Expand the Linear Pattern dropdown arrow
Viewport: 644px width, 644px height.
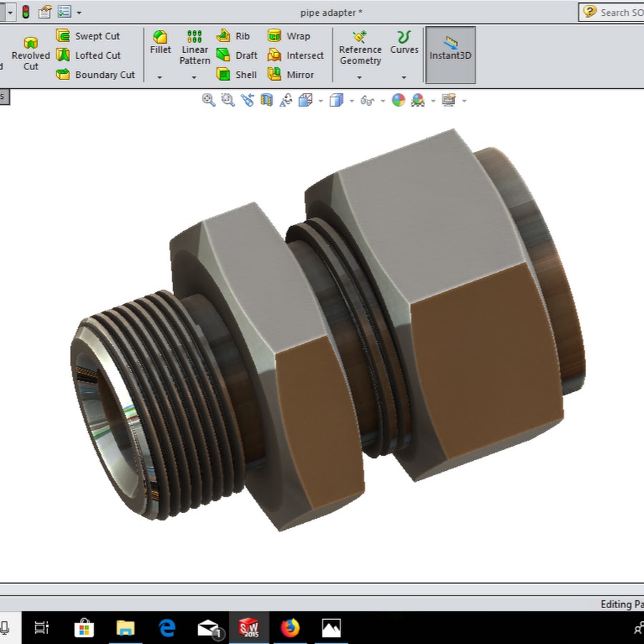(194, 77)
